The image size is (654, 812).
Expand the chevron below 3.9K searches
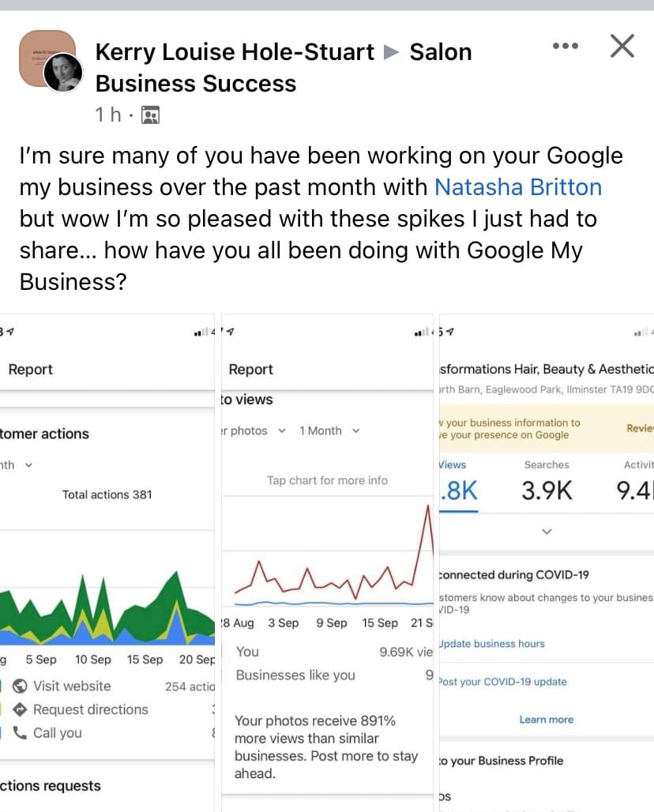547,531
